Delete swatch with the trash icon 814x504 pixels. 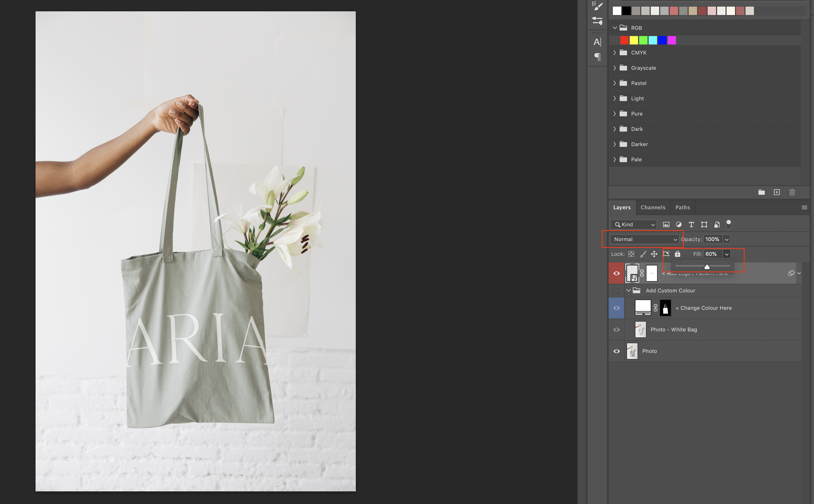click(x=792, y=192)
